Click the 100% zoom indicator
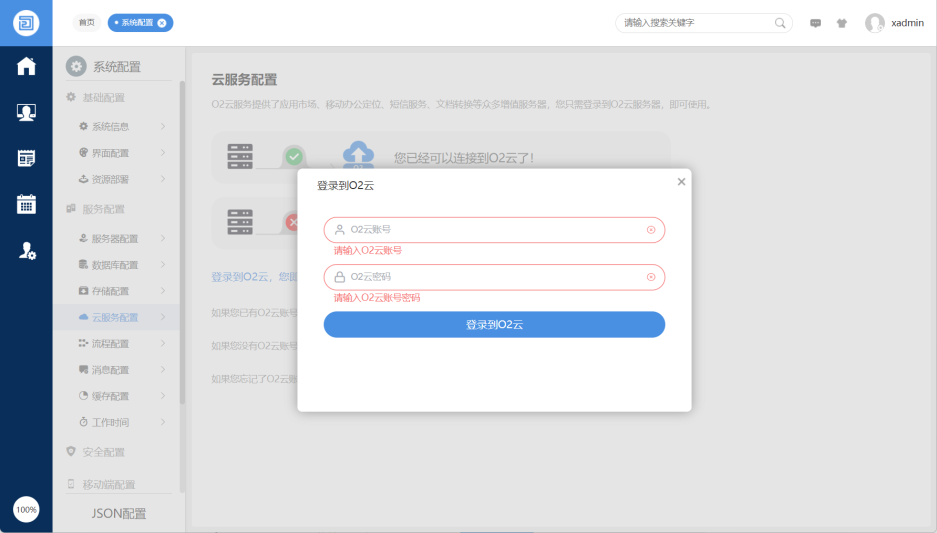Image resolution: width=937 pixels, height=533 pixels. (x=26, y=509)
